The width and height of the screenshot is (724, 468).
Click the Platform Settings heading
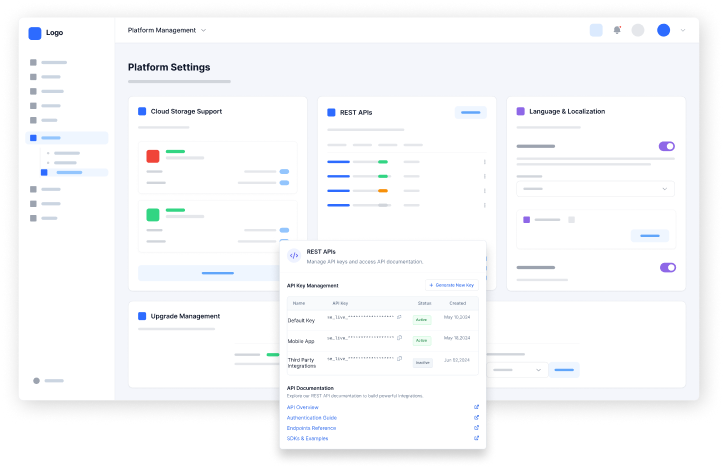(x=169, y=67)
